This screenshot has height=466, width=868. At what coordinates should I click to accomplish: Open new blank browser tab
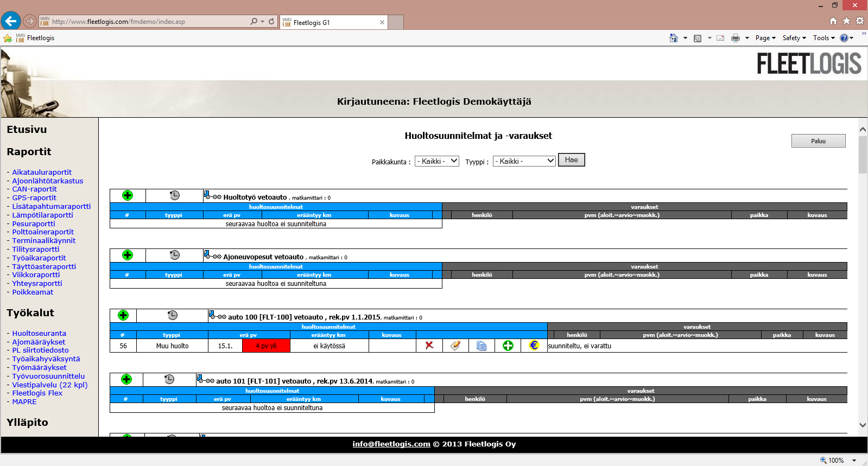tap(396, 22)
